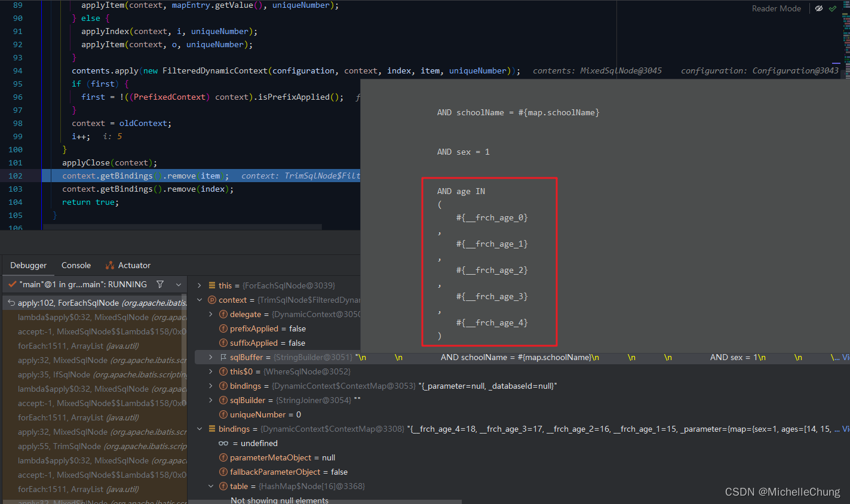Click the field icon beside 'delegate'
The height and width of the screenshot is (504, 850).
(x=223, y=314)
